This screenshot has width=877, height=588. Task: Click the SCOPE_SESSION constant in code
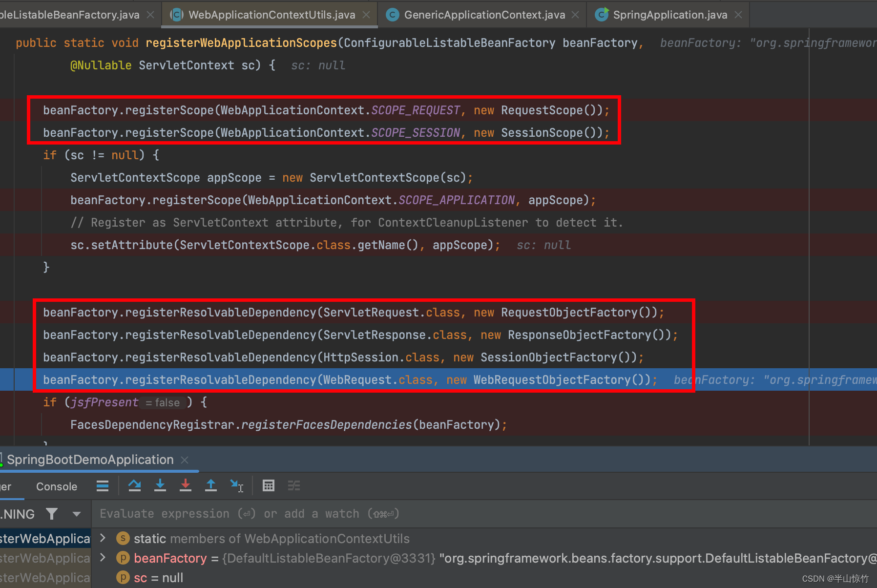click(x=416, y=133)
